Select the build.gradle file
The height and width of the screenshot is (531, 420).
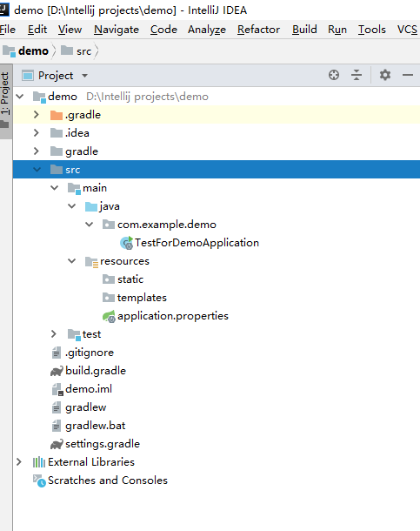pos(96,371)
